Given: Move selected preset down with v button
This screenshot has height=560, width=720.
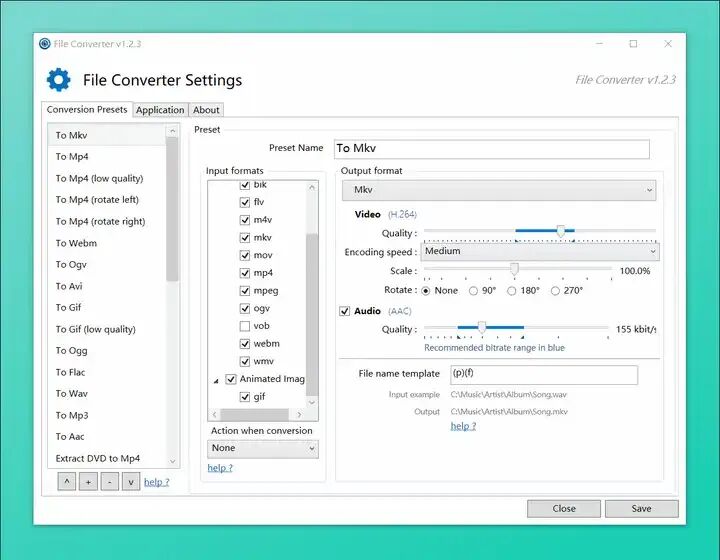Looking at the screenshot, I should coord(131,482).
